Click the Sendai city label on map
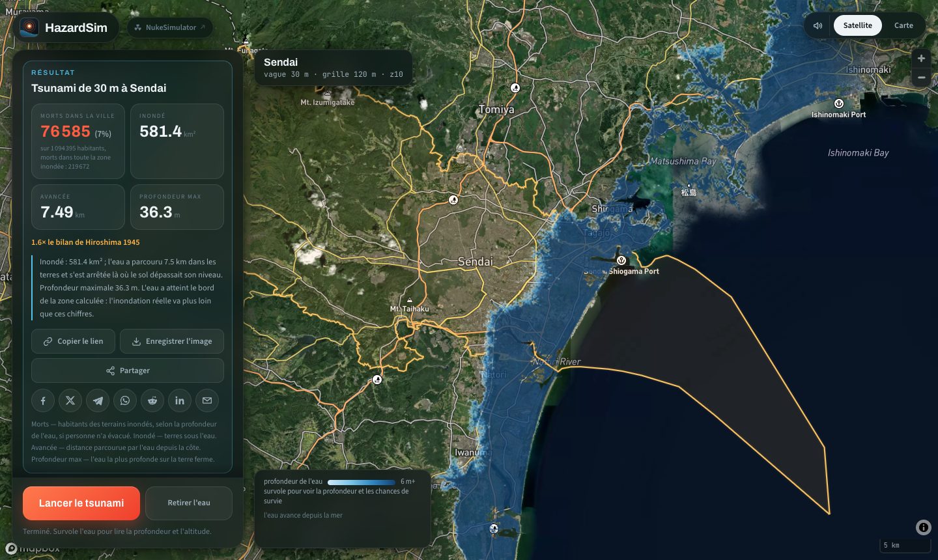 click(476, 261)
